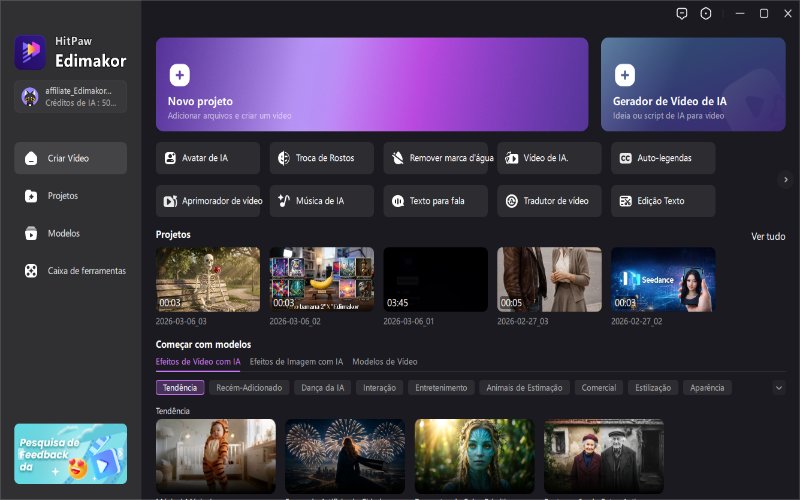Click the Caixa de ferramentas dice icon
This screenshot has height=500, width=800.
[x=31, y=271]
